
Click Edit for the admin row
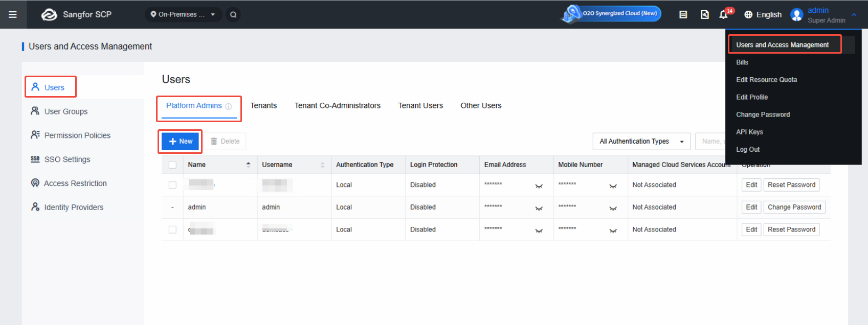point(751,207)
